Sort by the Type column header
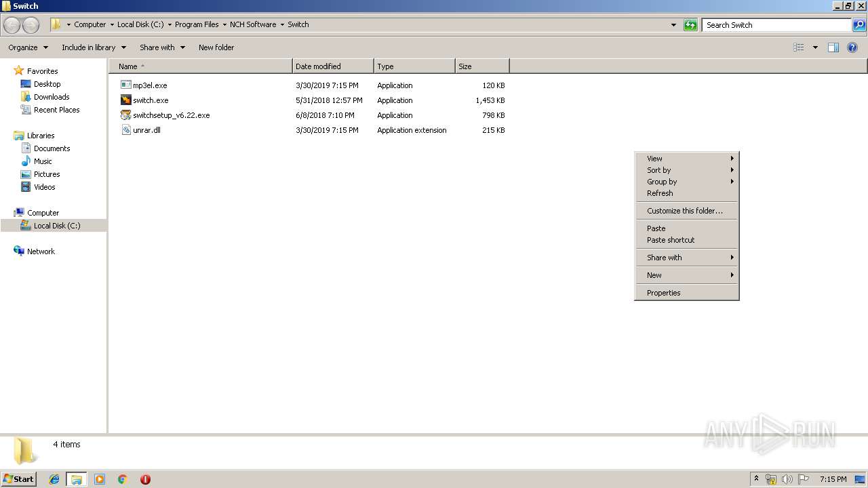Viewport: 868px width, 488px height. pos(414,66)
